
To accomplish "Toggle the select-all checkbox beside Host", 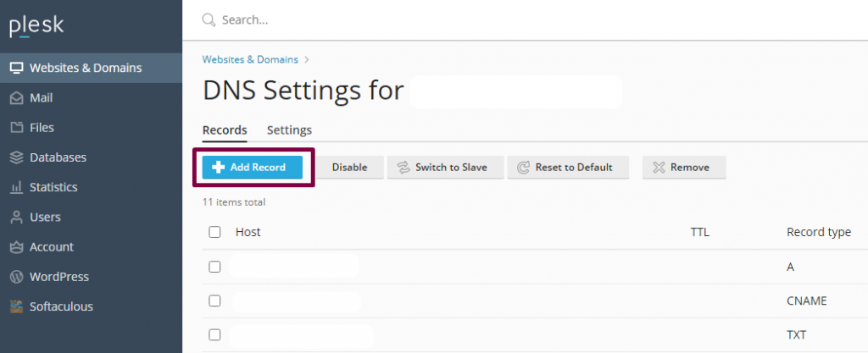I will click(x=214, y=232).
